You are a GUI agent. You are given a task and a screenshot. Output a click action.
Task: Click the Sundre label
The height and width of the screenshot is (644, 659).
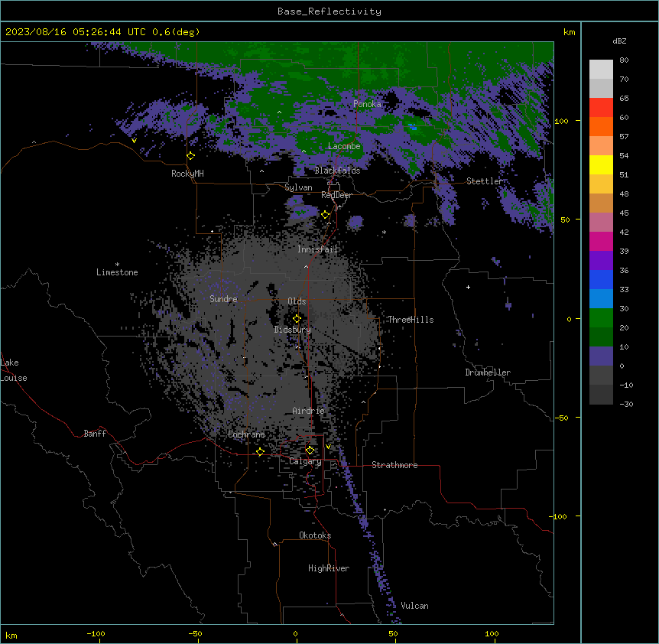[223, 299]
